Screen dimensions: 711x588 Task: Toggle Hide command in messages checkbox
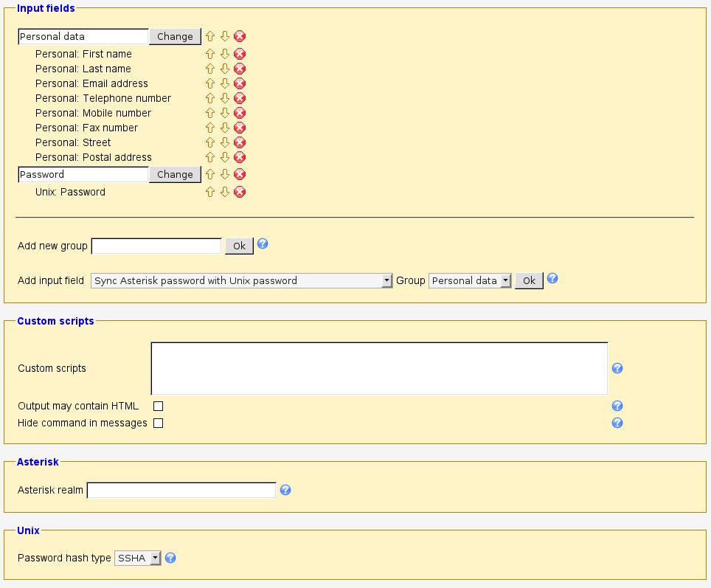tap(158, 423)
